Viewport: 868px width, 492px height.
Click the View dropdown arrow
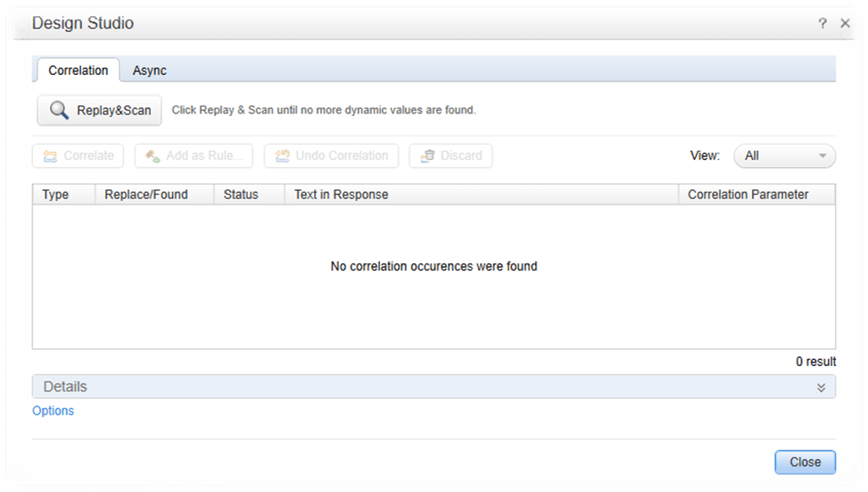[822, 156]
